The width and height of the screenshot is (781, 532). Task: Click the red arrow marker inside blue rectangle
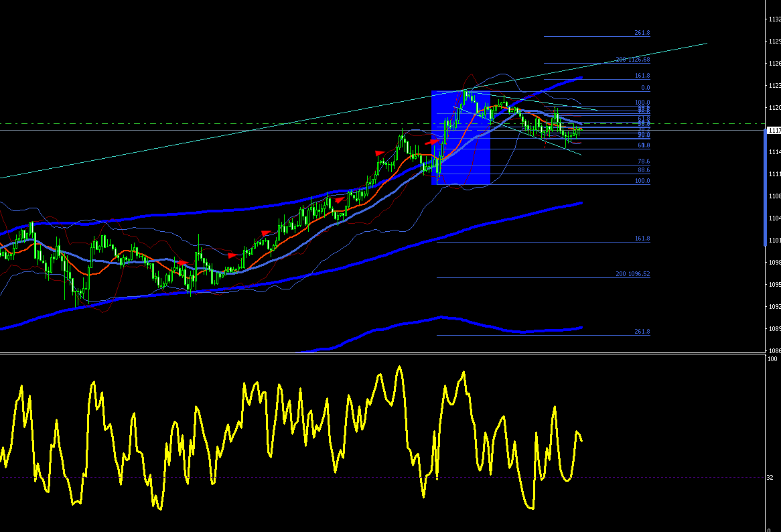click(433, 142)
